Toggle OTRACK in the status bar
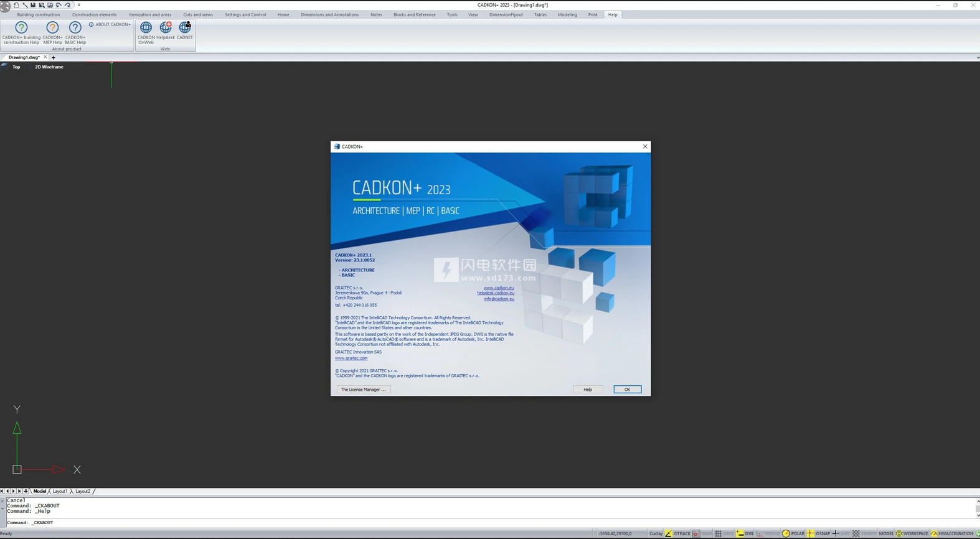 (677, 533)
